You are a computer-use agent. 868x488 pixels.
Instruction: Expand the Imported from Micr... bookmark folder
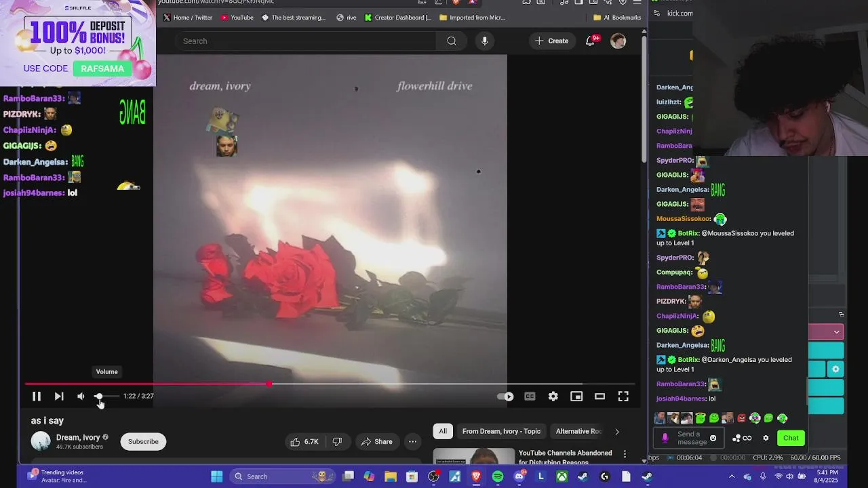pyautogui.click(x=473, y=18)
